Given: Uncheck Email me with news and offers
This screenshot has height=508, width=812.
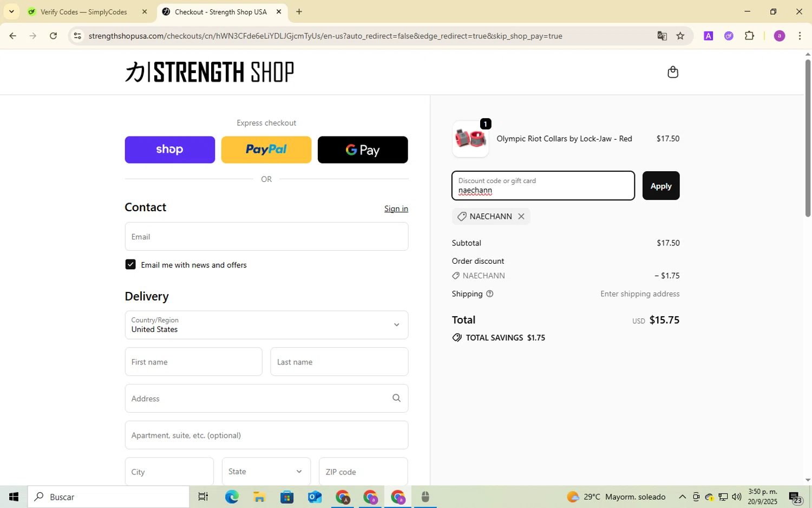Looking at the screenshot, I should pos(130,264).
